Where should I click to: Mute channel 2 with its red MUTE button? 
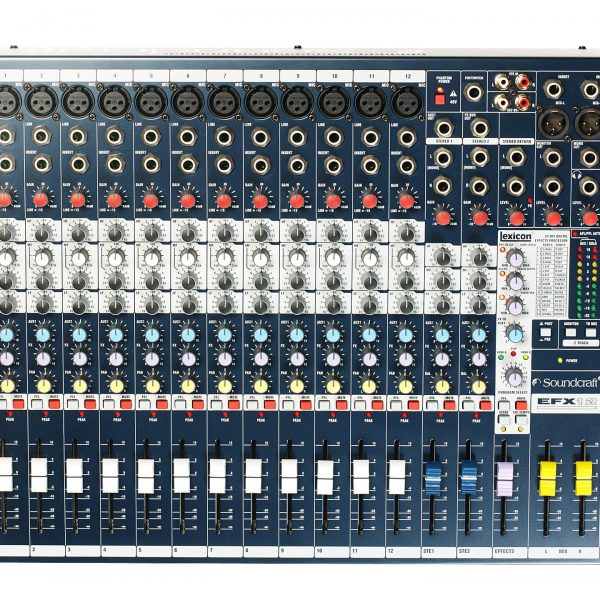click(x=54, y=404)
